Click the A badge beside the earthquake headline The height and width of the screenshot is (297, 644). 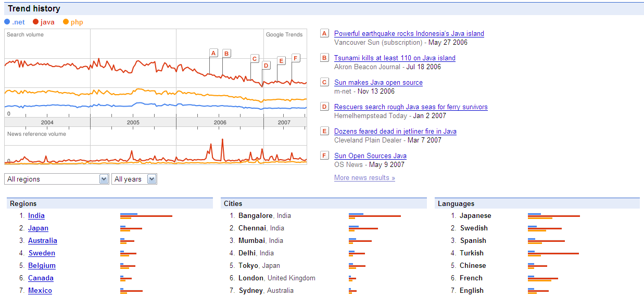pyautogui.click(x=325, y=33)
